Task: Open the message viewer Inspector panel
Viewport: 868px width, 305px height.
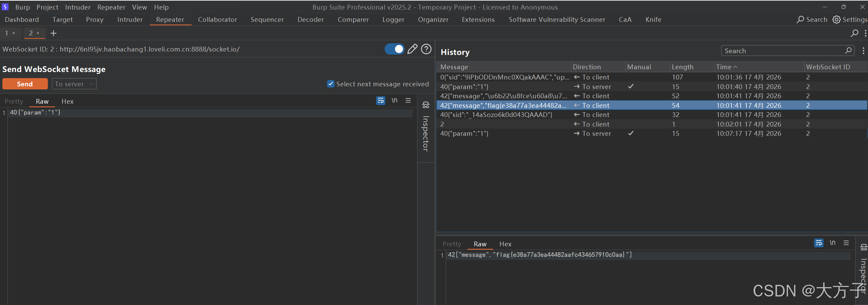Action: tap(864, 270)
